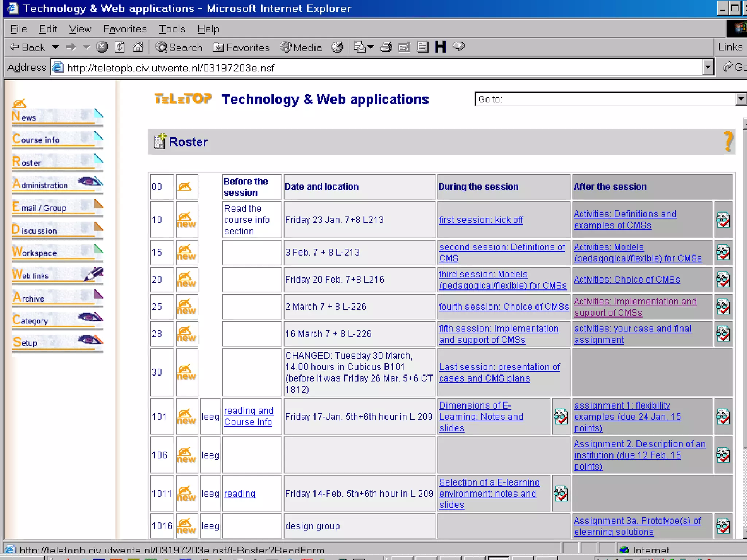Open the Favorites menu
Screen dimensions: 747x560
coord(125,29)
